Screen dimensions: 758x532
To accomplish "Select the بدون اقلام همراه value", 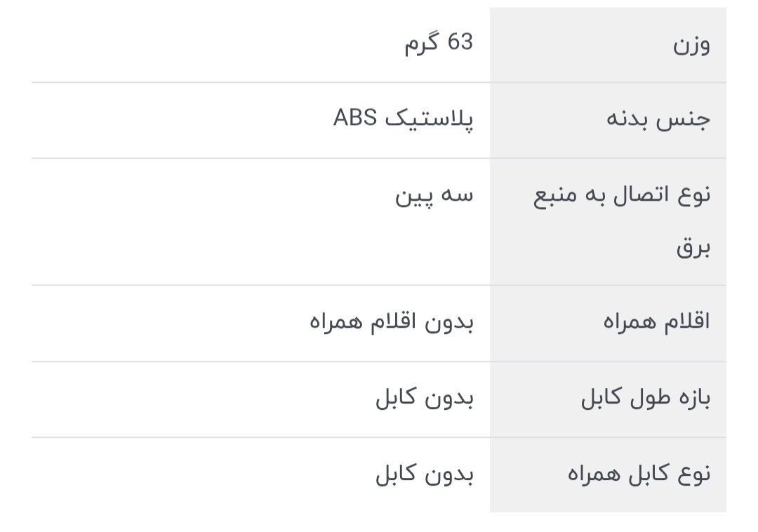I will (392, 322).
